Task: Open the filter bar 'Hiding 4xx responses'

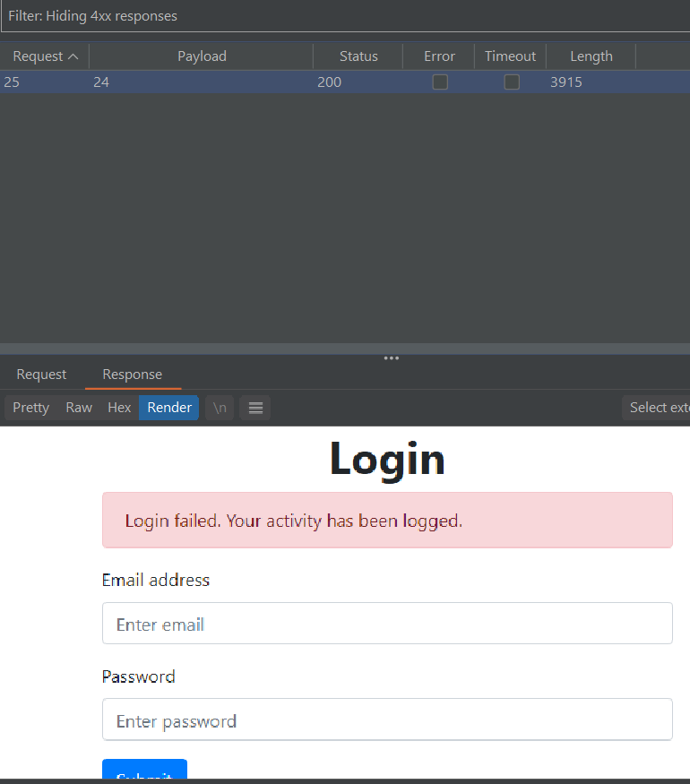Action: tap(345, 16)
